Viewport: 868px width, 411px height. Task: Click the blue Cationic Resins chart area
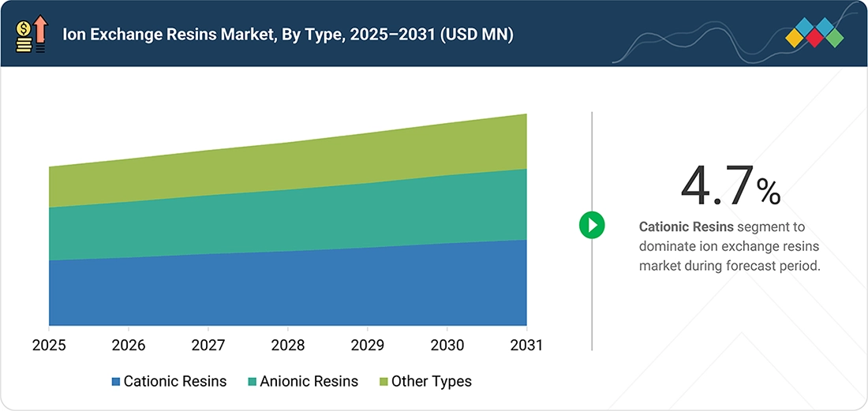(x=288, y=290)
